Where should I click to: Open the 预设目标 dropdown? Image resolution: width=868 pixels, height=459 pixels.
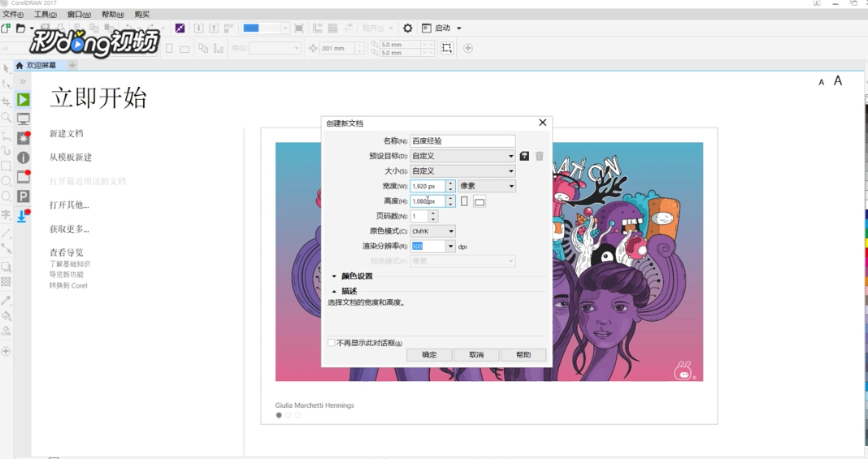[x=462, y=156]
